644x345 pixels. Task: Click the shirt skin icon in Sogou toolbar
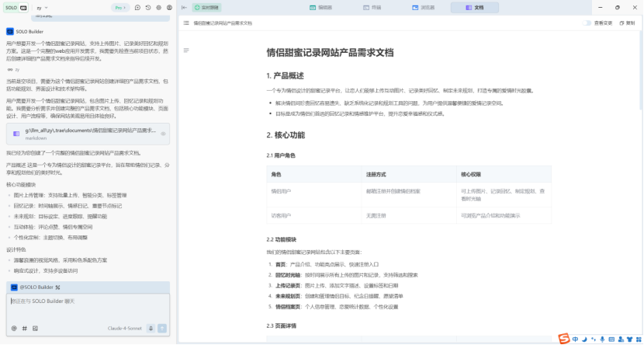coord(629,340)
